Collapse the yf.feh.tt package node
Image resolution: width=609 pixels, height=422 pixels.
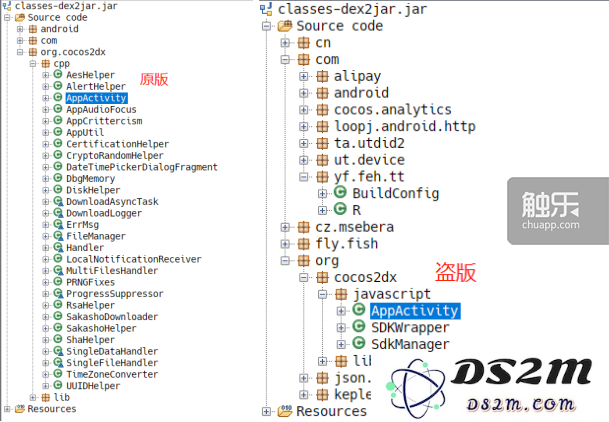pos(304,177)
